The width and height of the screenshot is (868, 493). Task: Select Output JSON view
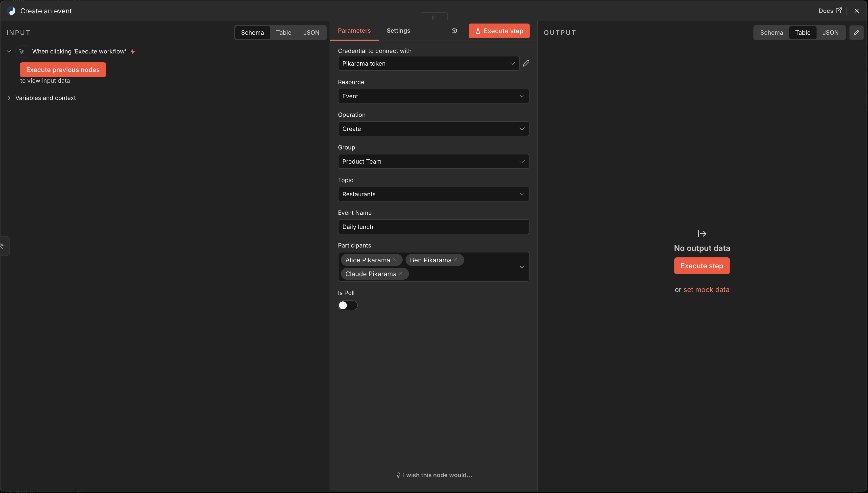[830, 32]
